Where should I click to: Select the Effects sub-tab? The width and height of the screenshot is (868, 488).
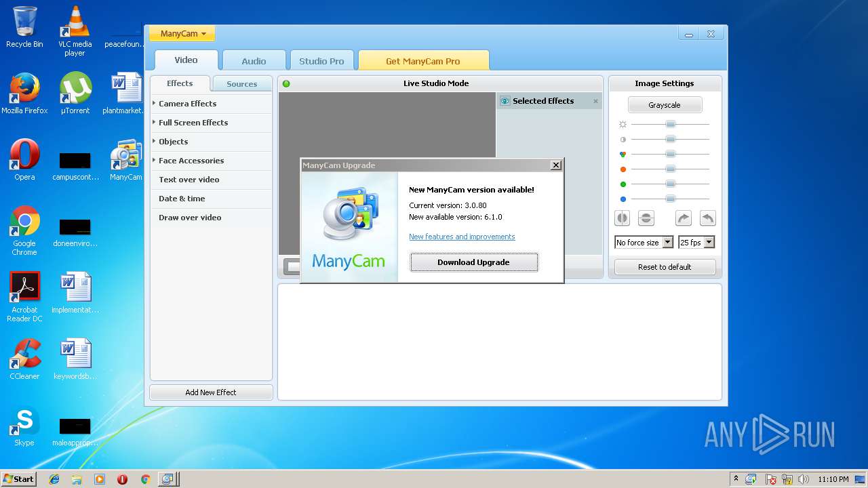pyautogui.click(x=180, y=83)
